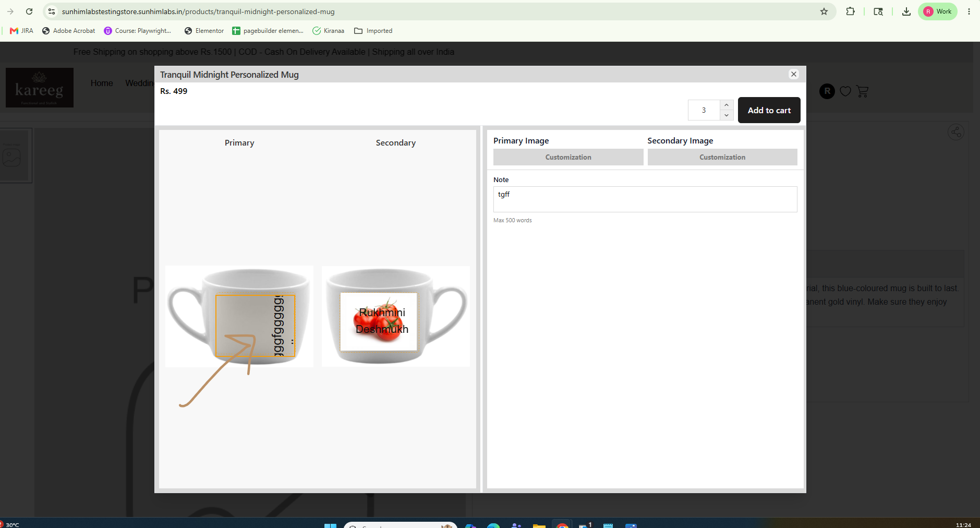Click the 30°C weather widget in taskbar
Screen dimensions: 980x528
[x=10, y=524]
